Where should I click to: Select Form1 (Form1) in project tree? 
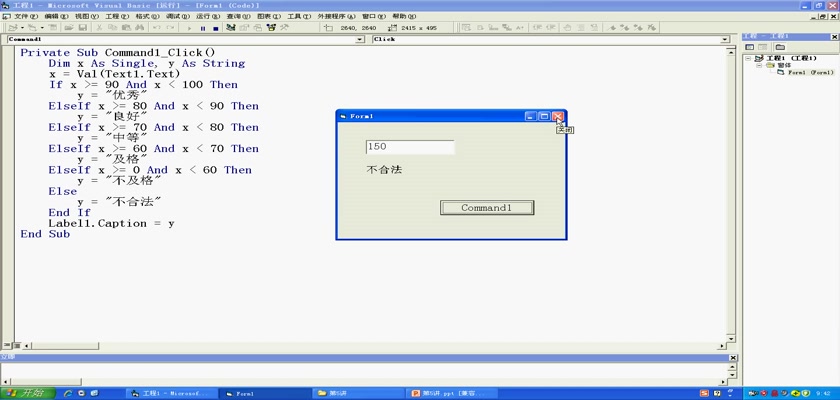click(x=809, y=73)
